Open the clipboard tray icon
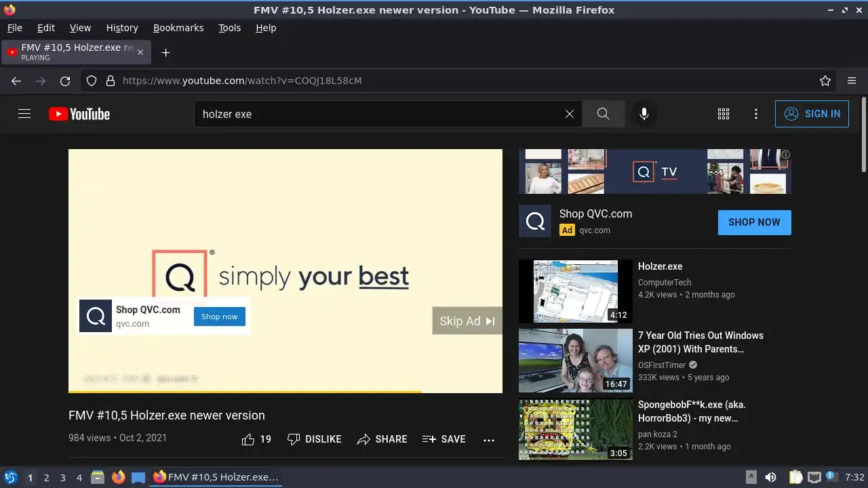Screen dimensions: 868x488 coord(796,477)
